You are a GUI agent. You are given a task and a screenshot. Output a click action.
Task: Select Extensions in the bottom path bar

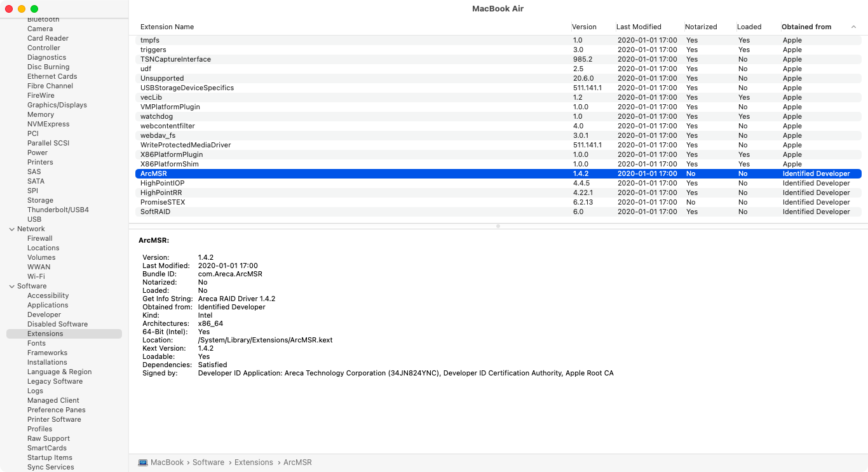coord(254,462)
